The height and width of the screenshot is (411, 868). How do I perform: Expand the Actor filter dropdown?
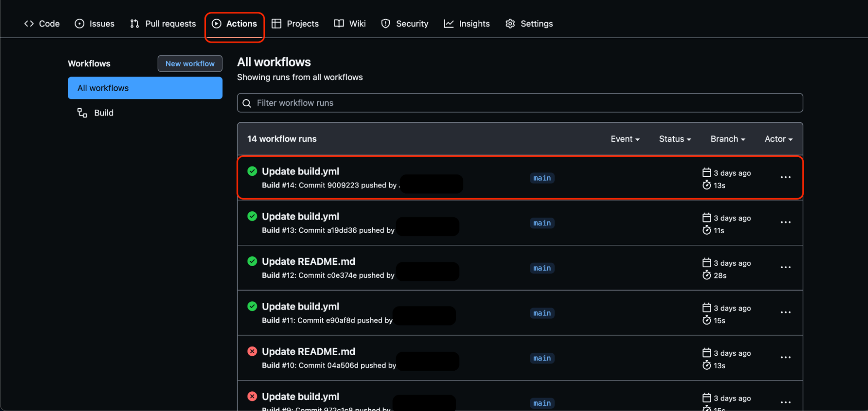pyautogui.click(x=778, y=139)
